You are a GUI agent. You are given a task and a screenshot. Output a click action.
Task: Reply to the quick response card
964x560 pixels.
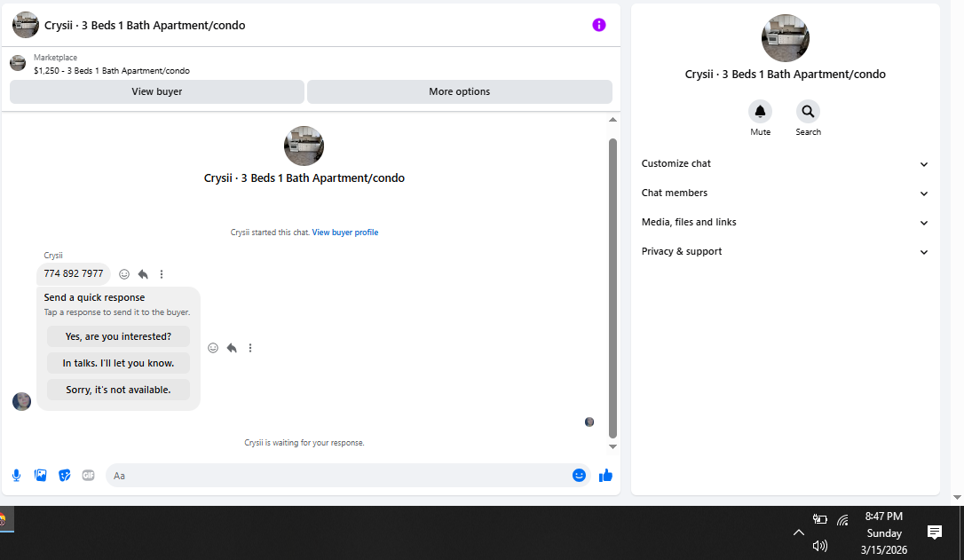(x=232, y=348)
